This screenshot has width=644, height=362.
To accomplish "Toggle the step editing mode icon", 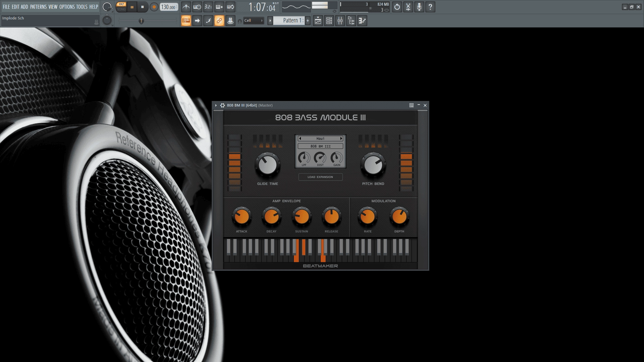I will click(208, 20).
